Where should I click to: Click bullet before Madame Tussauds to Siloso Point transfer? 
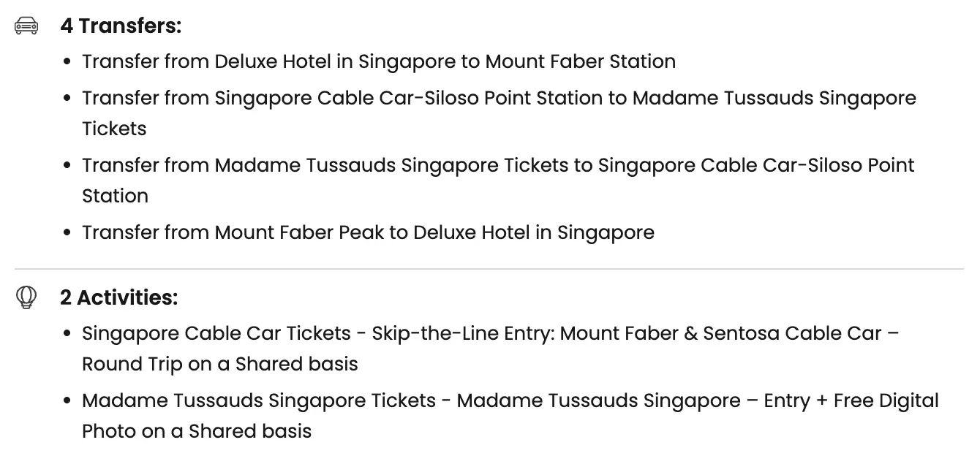(x=67, y=167)
